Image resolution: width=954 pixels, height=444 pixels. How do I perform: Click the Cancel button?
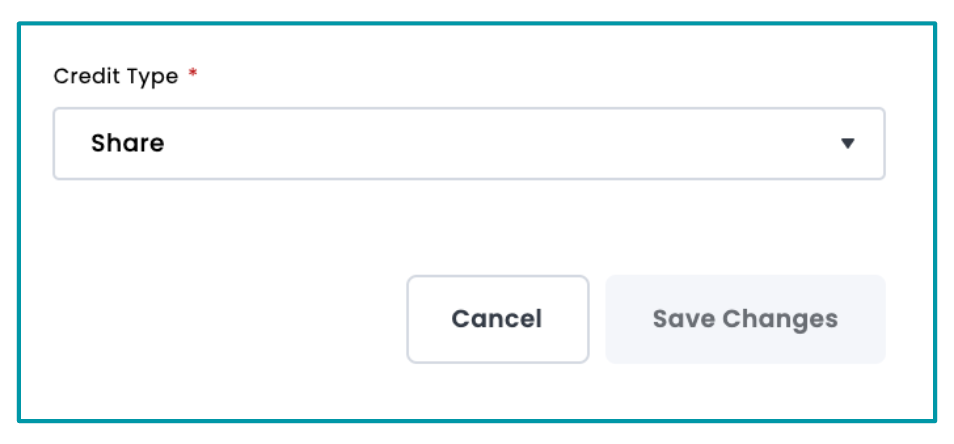(x=497, y=319)
